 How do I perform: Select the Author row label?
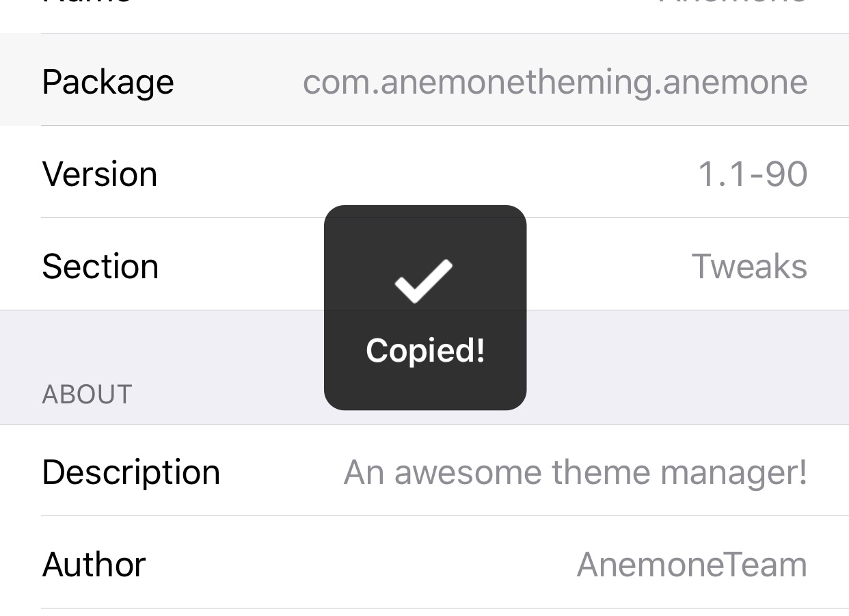(94, 565)
